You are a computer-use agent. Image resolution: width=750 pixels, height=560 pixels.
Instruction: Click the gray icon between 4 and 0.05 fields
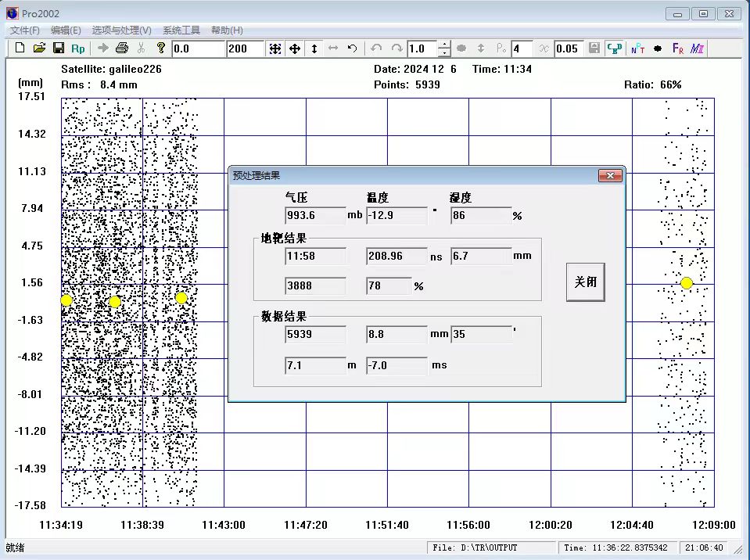[x=544, y=48]
